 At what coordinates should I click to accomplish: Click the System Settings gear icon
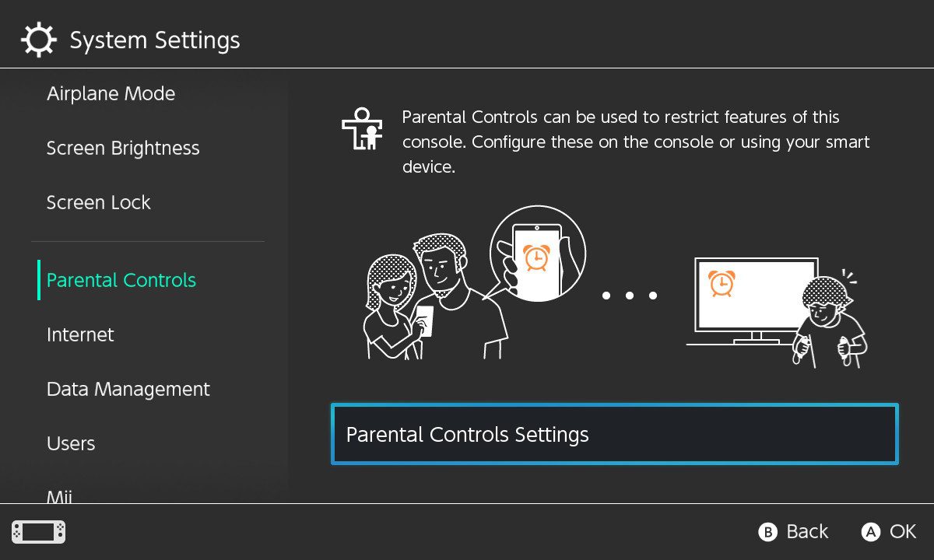coord(37,39)
